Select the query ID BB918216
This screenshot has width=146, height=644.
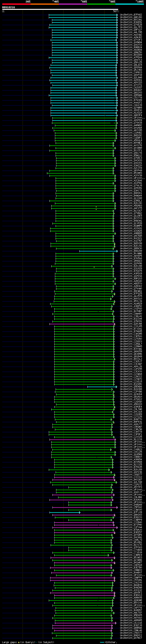point(8,8)
